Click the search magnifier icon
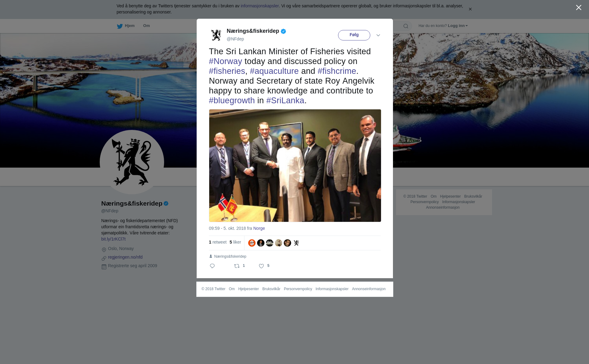This screenshot has height=364, width=589. point(406,26)
